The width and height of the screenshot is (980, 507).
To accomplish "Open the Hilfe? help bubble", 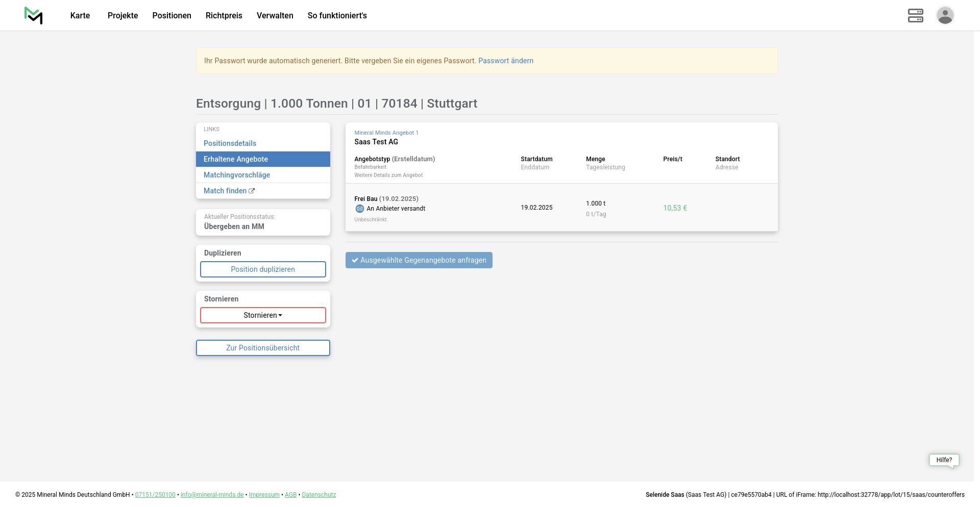I will [944, 460].
